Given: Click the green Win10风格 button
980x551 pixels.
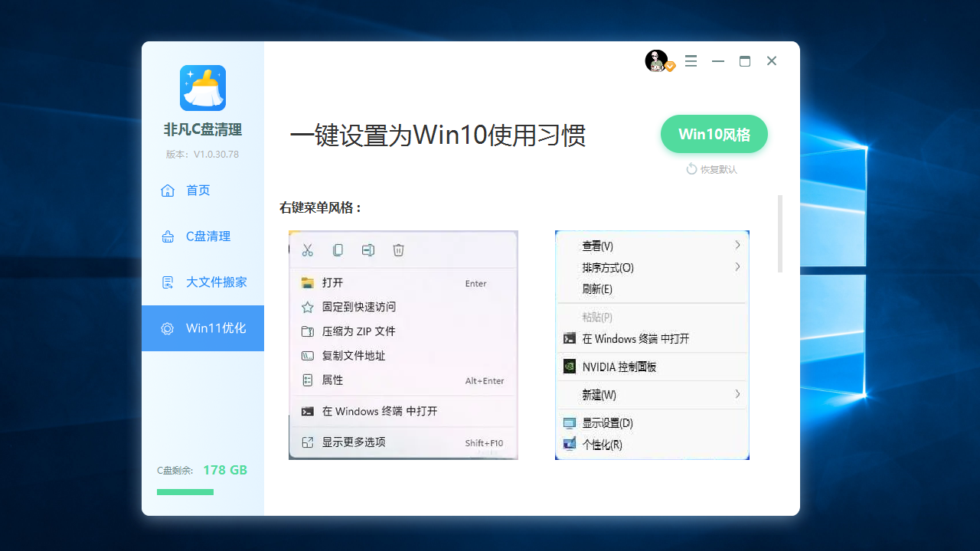Looking at the screenshot, I should (x=714, y=133).
